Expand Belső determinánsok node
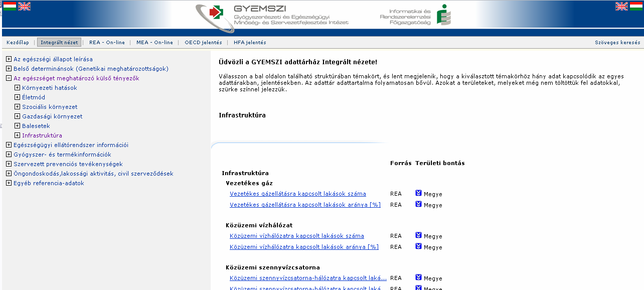644x290 pixels. coord(9,69)
